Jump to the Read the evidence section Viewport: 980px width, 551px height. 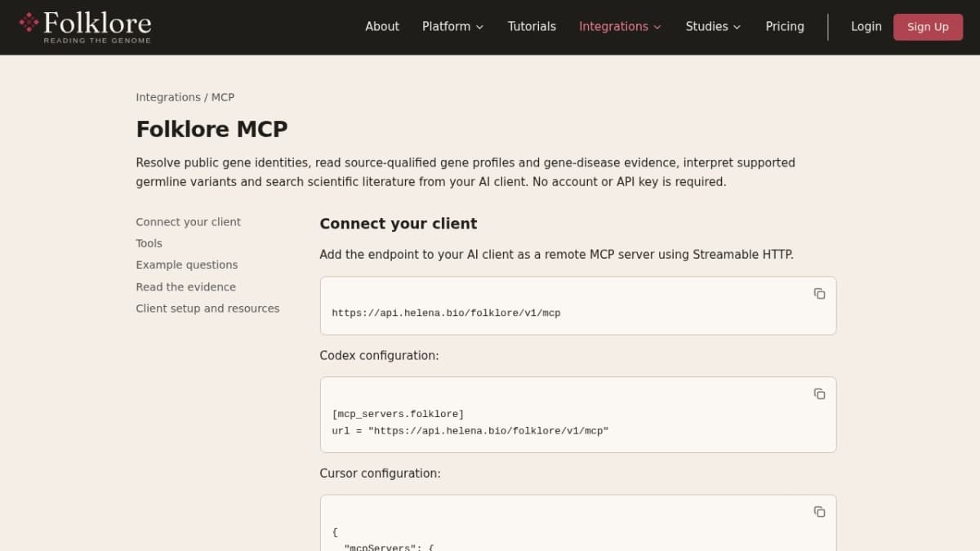coord(186,287)
